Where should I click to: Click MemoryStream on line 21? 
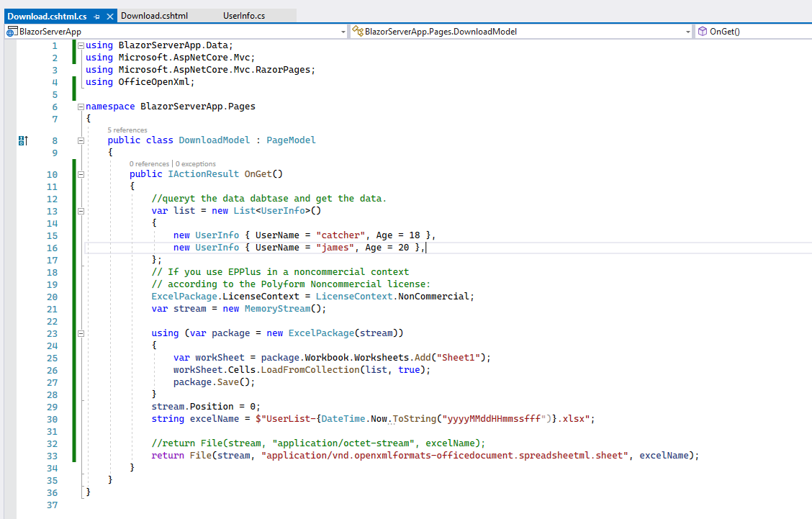[x=278, y=309]
